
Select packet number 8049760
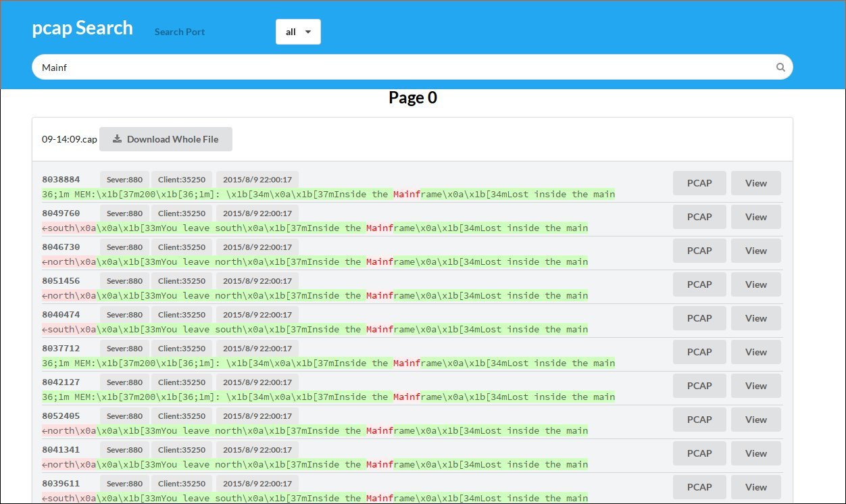[x=61, y=213]
